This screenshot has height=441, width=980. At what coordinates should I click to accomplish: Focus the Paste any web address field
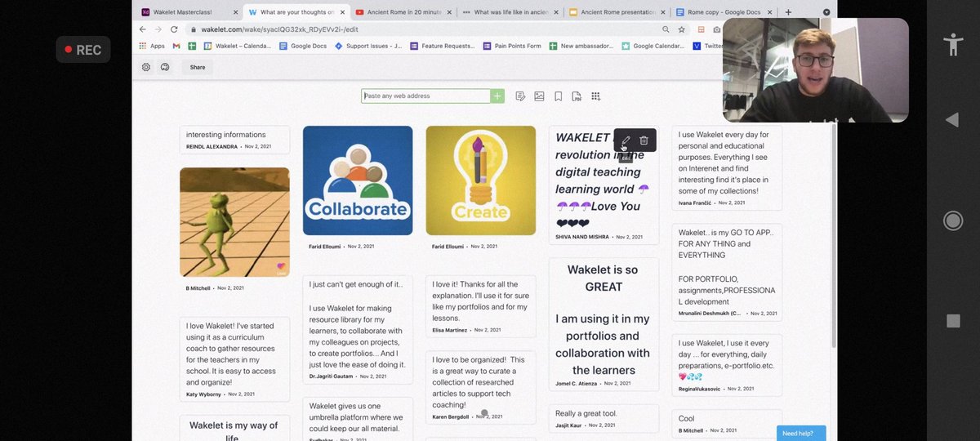pyautogui.click(x=425, y=96)
